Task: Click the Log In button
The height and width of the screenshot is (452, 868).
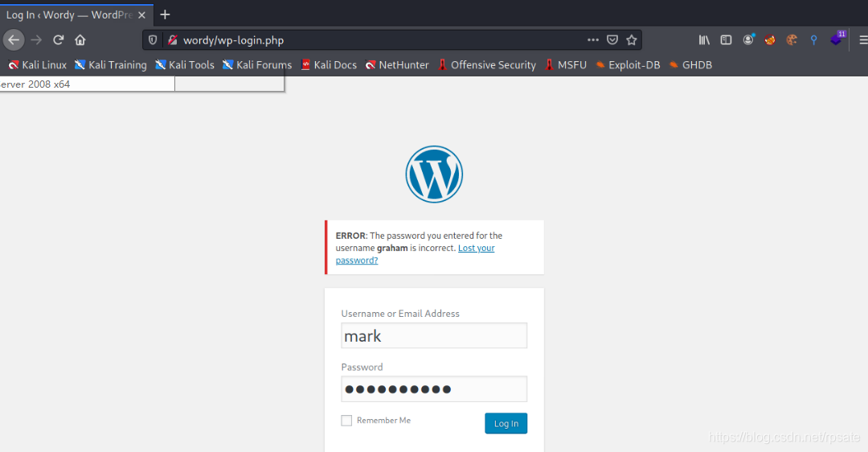Action: pyautogui.click(x=506, y=423)
